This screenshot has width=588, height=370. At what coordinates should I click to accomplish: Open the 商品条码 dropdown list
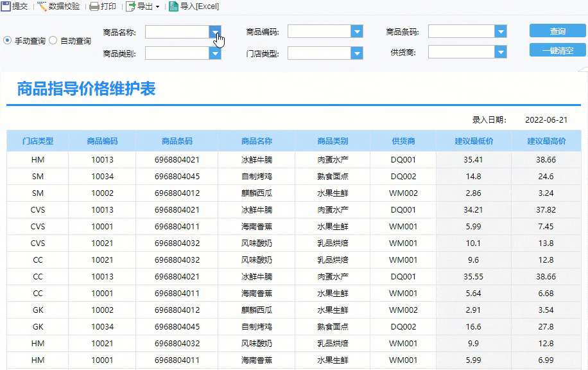tap(501, 31)
